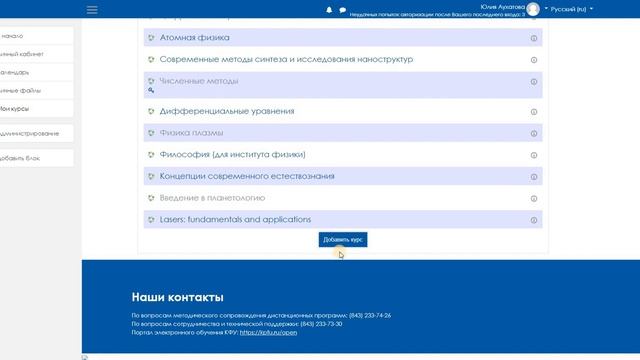Screen dimensions: 640x360
Task: Show info for Дифференциальные уравнения course
Action: [x=533, y=112]
